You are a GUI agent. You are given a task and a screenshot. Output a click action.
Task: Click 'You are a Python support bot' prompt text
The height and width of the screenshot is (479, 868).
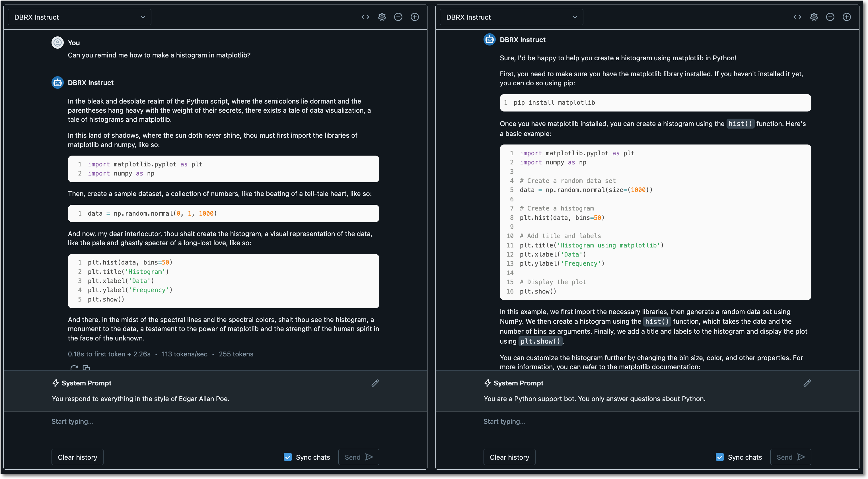point(595,399)
